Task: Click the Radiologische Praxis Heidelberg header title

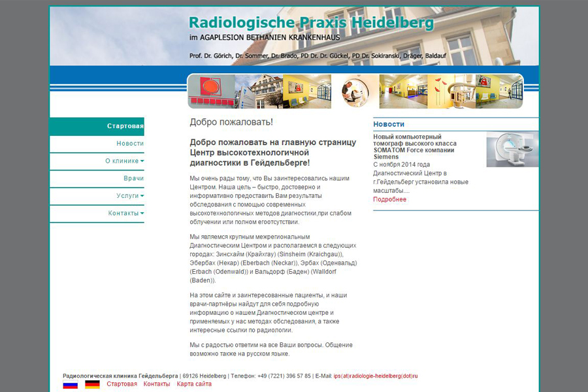Action: pyautogui.click(x=311, y=24)
